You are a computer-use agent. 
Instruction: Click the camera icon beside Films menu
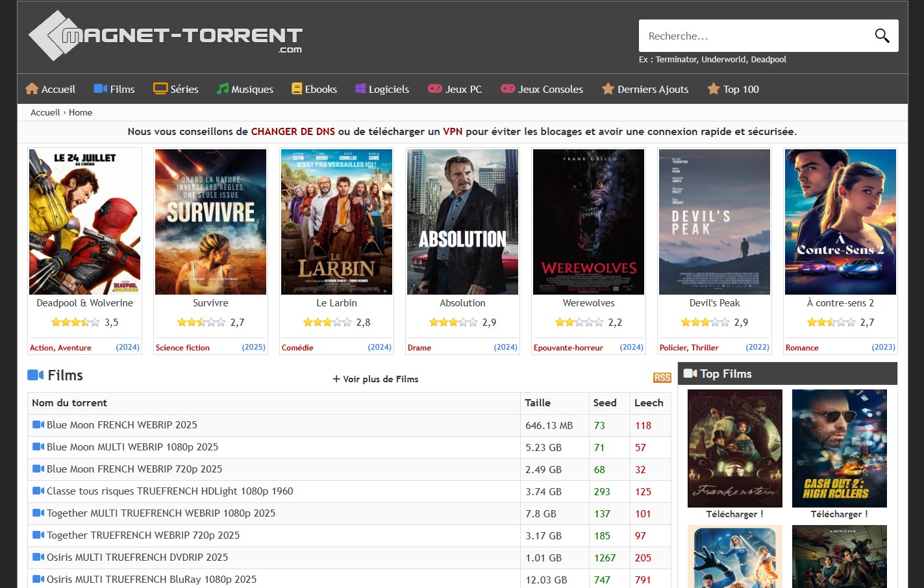click(100, 89)
